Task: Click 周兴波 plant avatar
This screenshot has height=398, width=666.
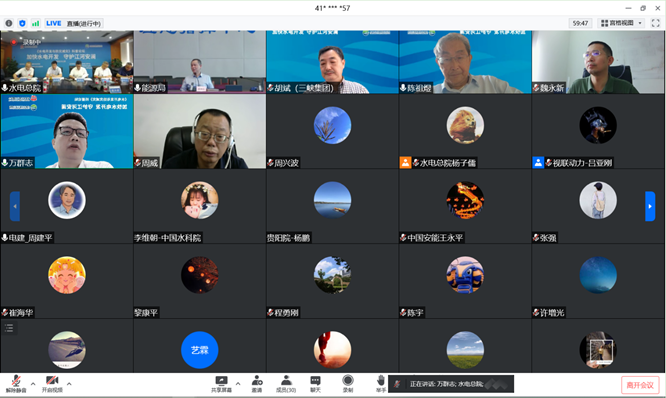Action: coord(332,125)
